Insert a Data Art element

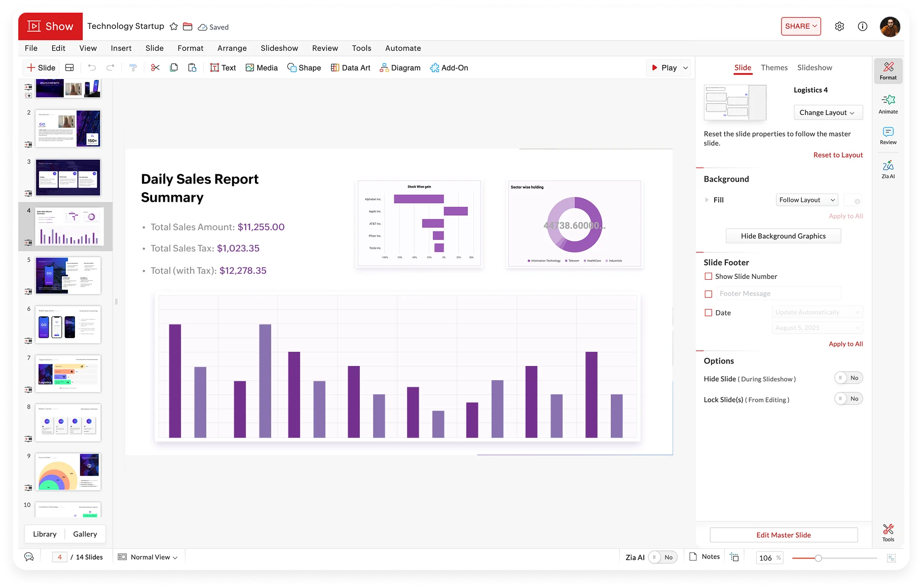coord(350,67)
